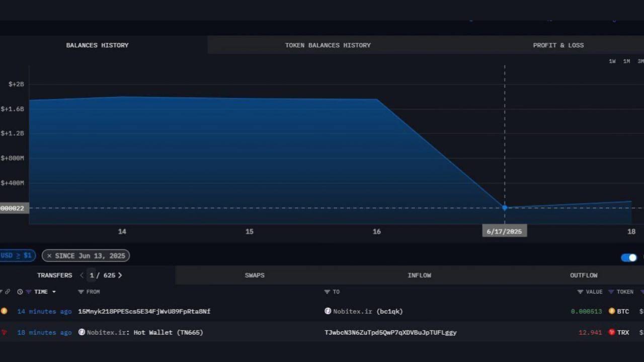The image size is (644, 362).
Task: Click the TRX token icon
Action: [x=612, y=332]
